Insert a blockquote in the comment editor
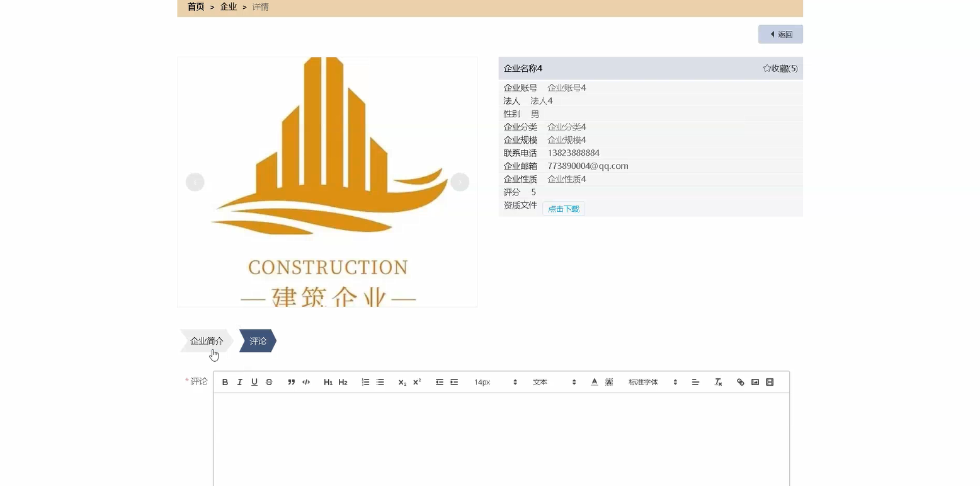Screen dimensions: 980x486 [x=291, y=381]
